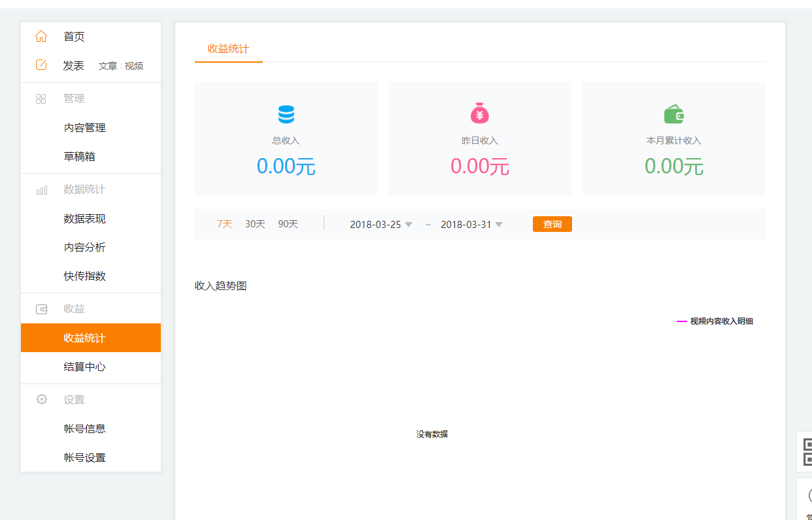This screenshot has height=520, width=812.
Task: Click the blue coin stack icon for 总收入
Action: (x=286, y=115)
